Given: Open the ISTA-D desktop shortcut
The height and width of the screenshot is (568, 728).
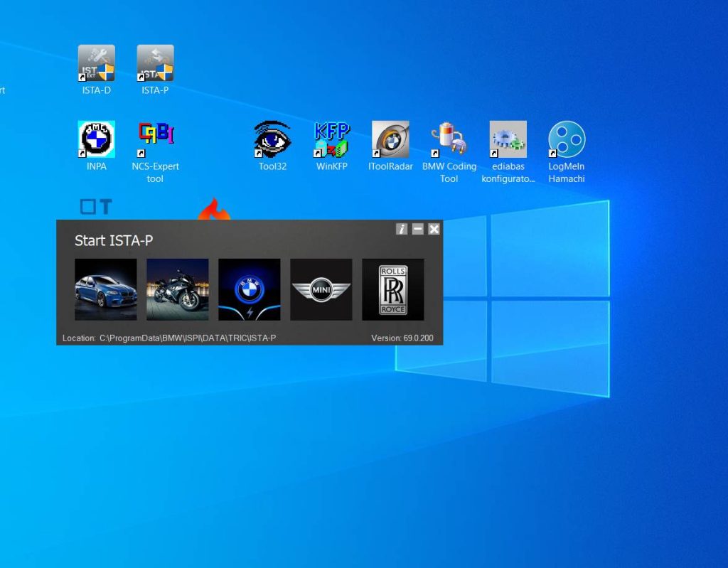Looking at the screenshot, I should (96, 70).
